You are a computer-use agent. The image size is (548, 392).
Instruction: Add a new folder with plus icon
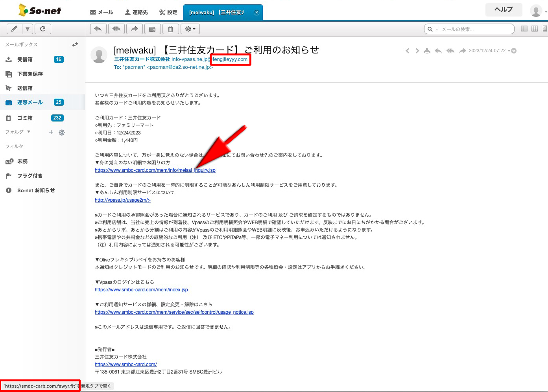tap(51, 132)
